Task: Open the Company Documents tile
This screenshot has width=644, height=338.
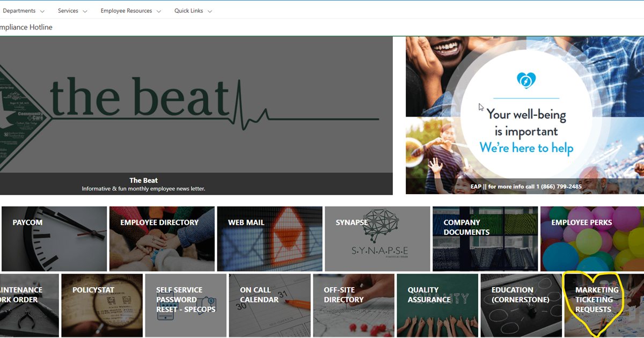Action: click(485, 239)
